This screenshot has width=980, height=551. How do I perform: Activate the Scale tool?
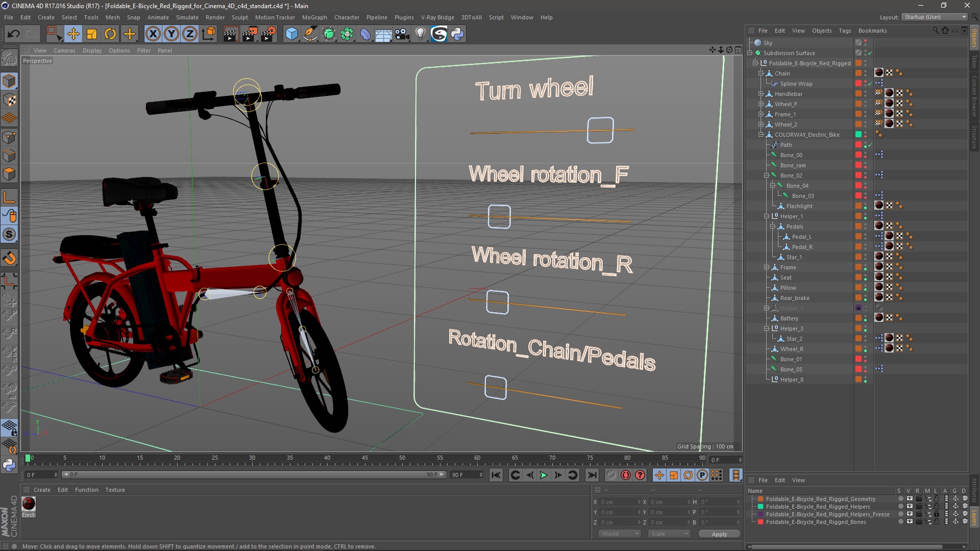click(92, 34)
